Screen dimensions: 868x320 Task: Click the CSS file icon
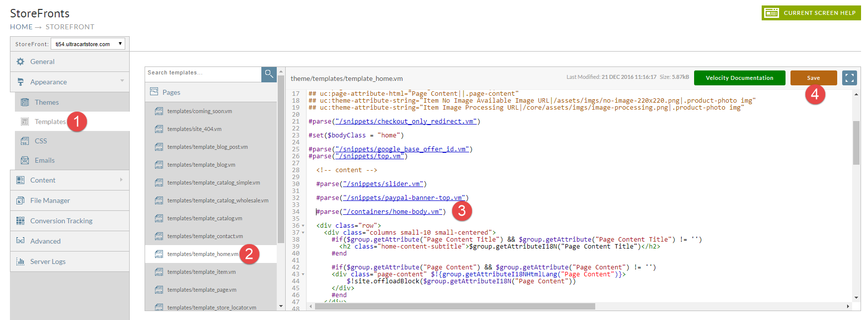25,141
